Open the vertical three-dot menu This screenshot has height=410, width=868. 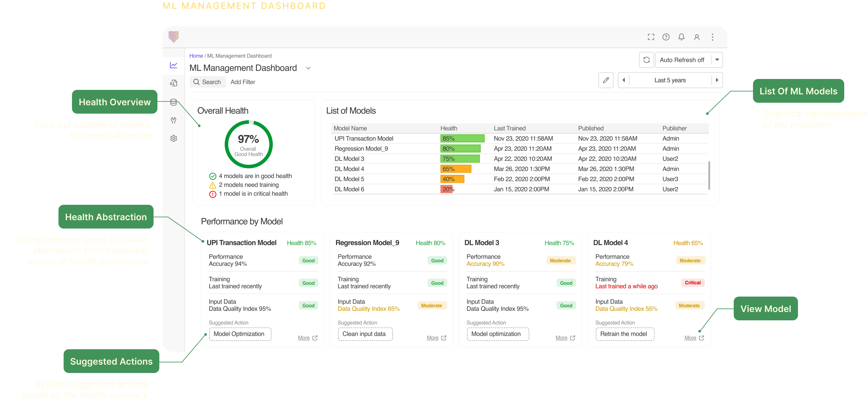click(712, 37)
